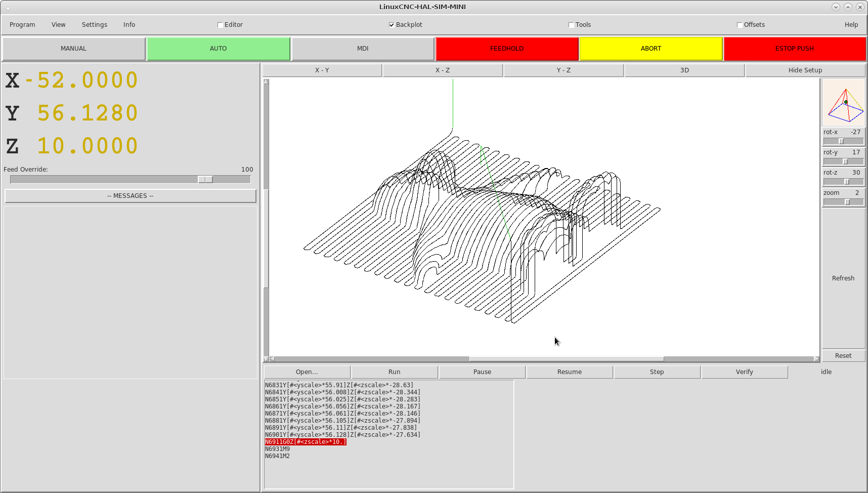Click the backplot scroll-right arrow
This screenshot has height=493, width=868.
[x=816, y=359]
